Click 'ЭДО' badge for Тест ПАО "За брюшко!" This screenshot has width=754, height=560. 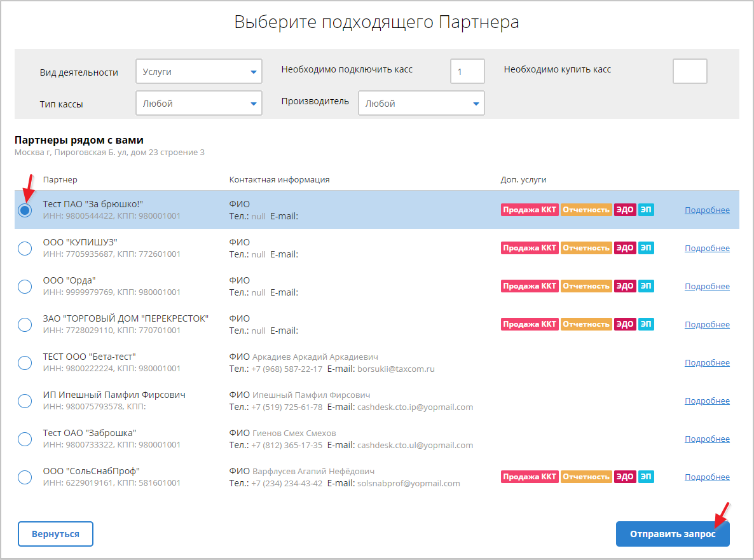click(x=625, y=210)
